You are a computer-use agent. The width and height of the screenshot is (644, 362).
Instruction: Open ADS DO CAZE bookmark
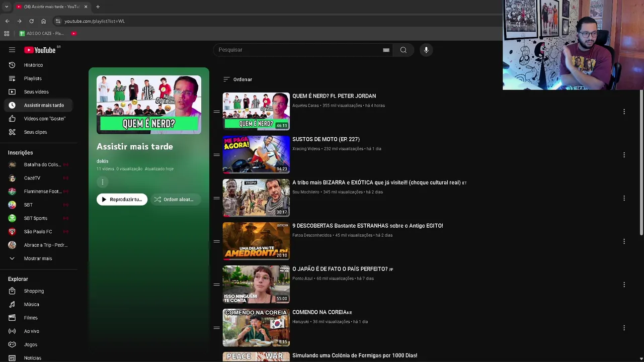point(42,33)
